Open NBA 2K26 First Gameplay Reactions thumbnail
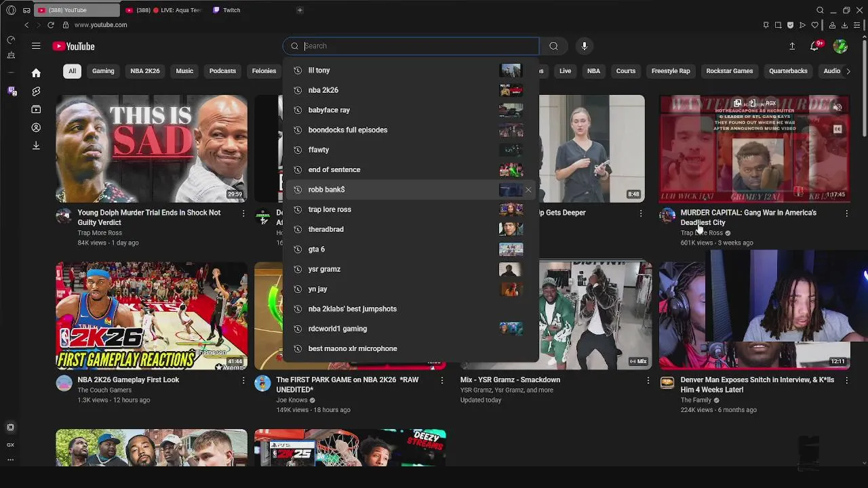 pyautogui.click(x=151, y=316)
